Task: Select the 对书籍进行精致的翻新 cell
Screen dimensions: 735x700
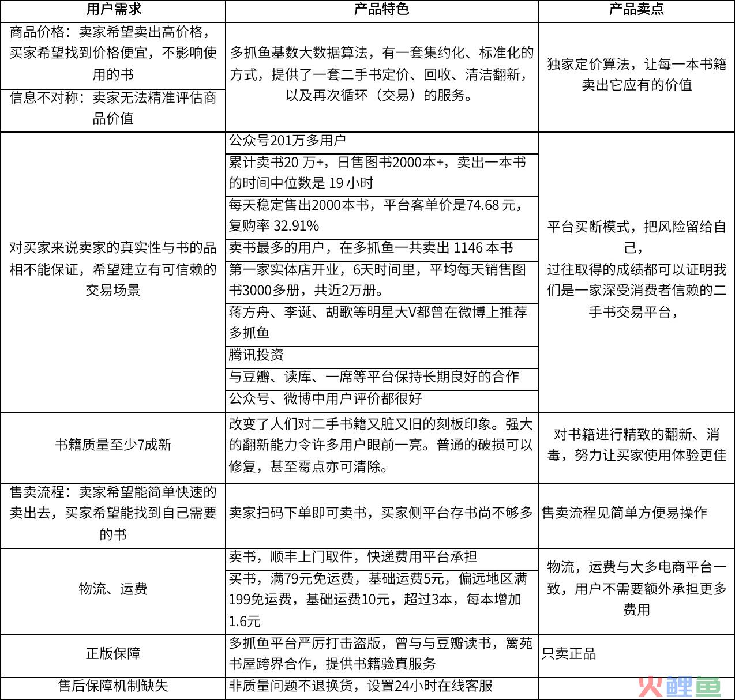Action: tap(636, 447)
